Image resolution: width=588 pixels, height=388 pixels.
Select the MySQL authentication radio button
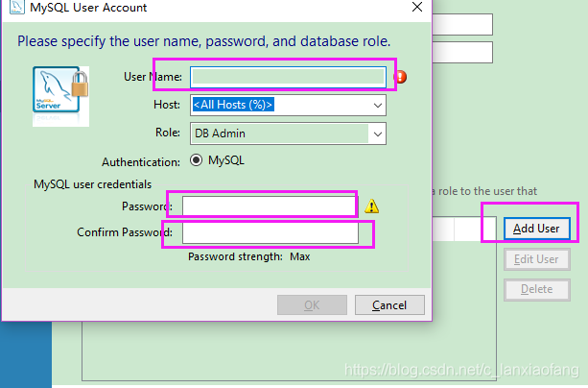pos(197,161)
